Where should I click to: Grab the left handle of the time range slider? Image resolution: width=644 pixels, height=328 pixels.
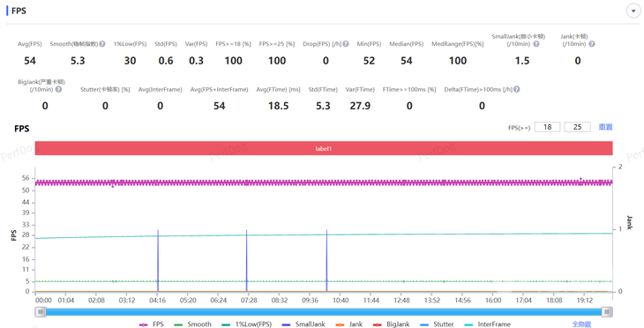[x=41, y=312]
